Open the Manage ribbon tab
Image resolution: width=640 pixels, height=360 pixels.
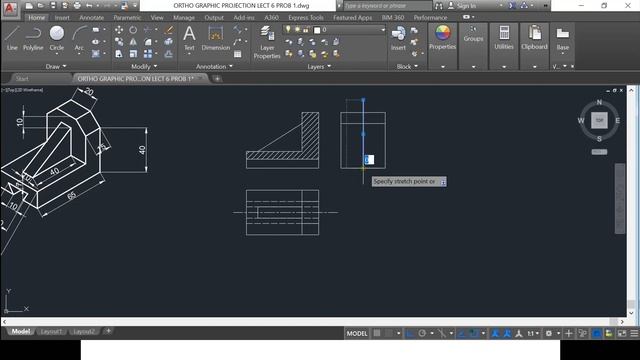184,18
